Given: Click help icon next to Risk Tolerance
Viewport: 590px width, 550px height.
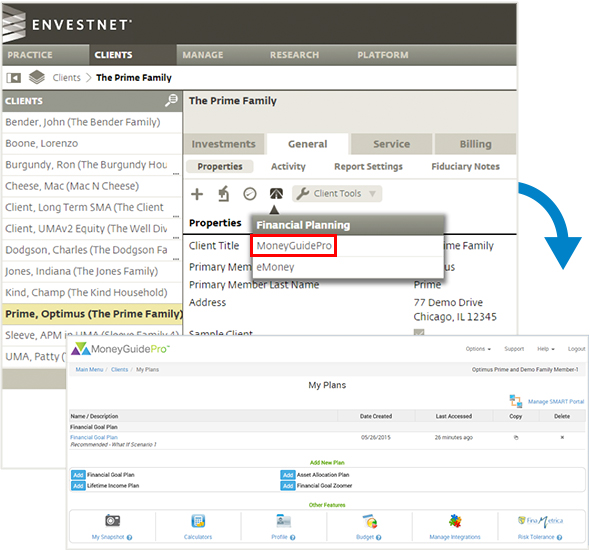Looking at the screenshot, I should [x=560, y=537].
